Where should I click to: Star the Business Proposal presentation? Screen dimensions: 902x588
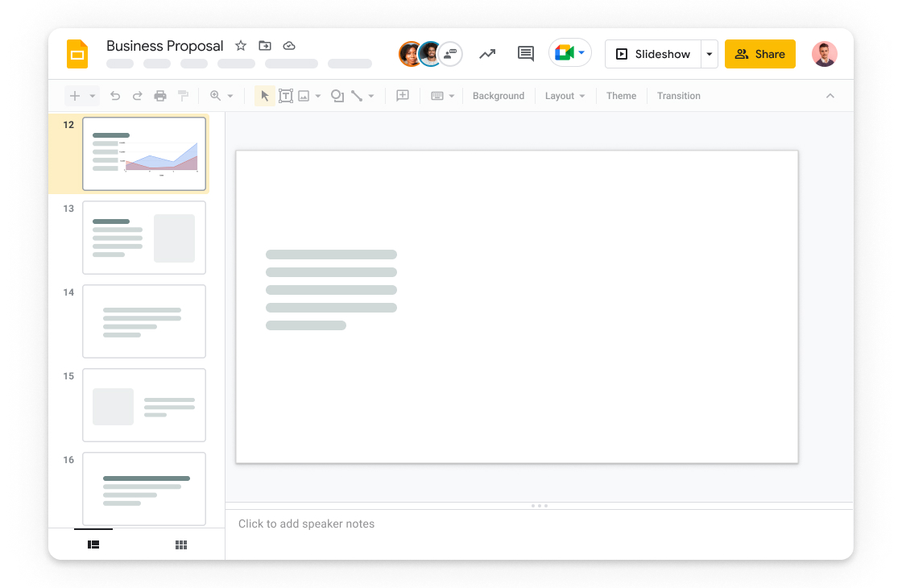coord(239,46)
